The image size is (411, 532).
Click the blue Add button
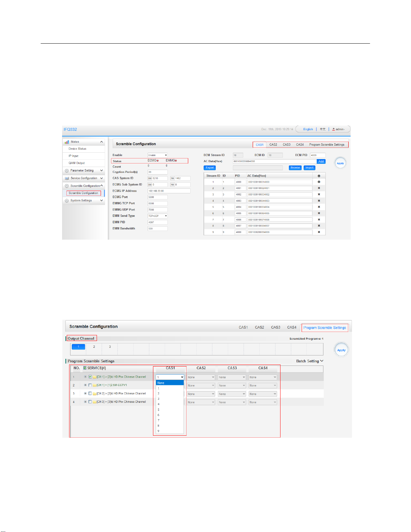(321, 161)
